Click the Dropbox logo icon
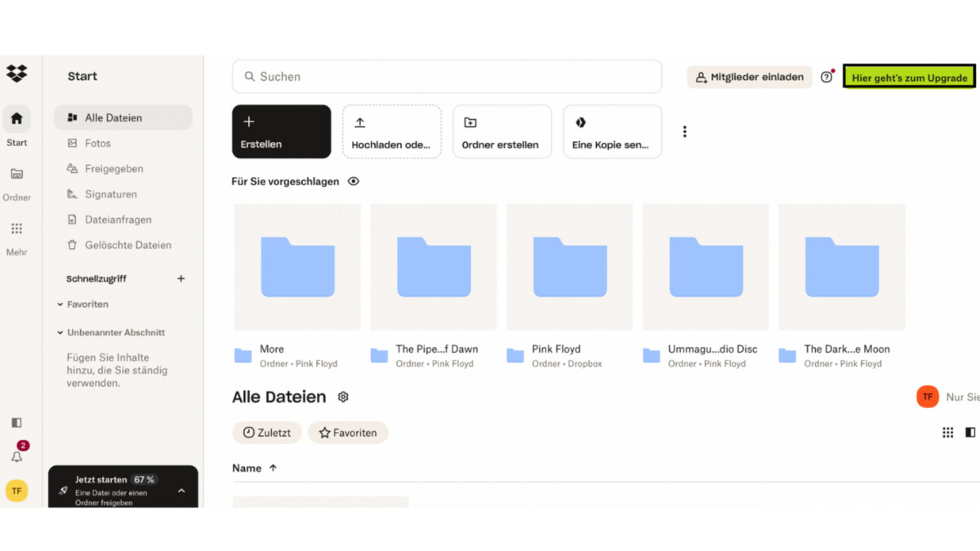Image resolution: width=980 pixels, height=551 pixels. (x=16, y=73)
